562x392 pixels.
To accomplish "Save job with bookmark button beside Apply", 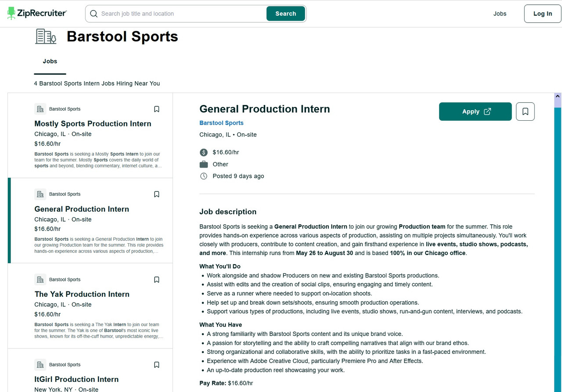I will 525,111.
